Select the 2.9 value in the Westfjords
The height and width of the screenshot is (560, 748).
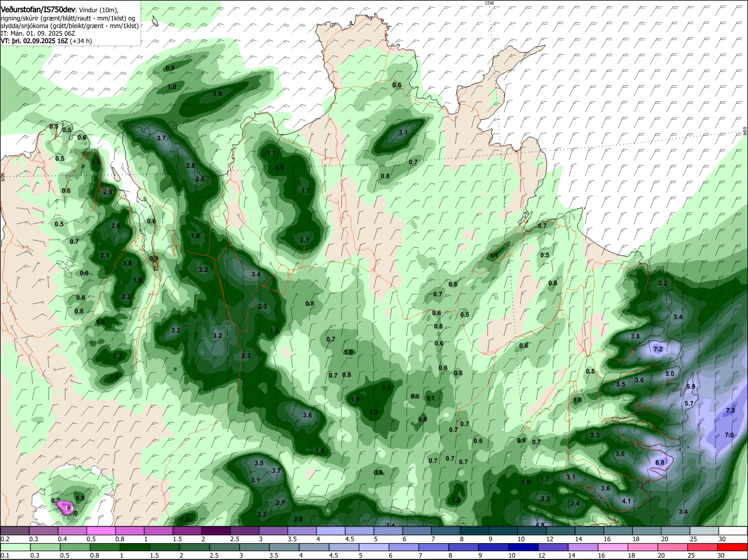tap(107, 192)
